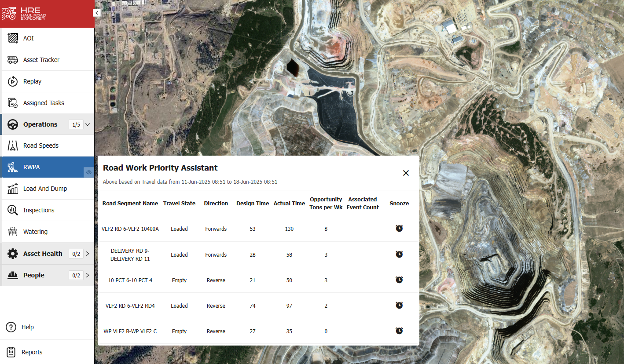Collapse the sidebar with the arrow button
Screen dimensions: 624x364
click(97, 13)
